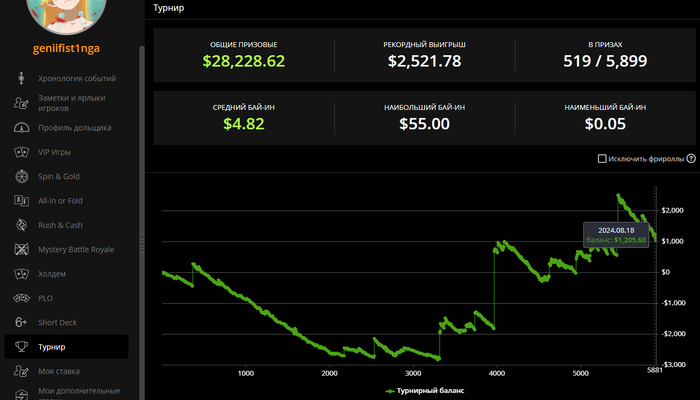Click the cards icon beside Холдем
Image resolution: width=700 pixels, height=400 pixels.
point(21,274)
